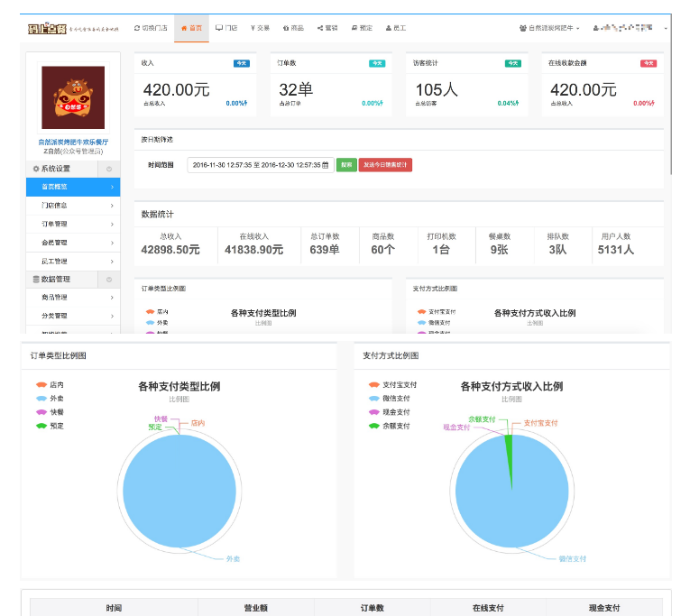The height and width of the screenshot is (616, 690).
Task: Click the blue 外卖 swatch in the small upper chart
Action: click(150, 323)
